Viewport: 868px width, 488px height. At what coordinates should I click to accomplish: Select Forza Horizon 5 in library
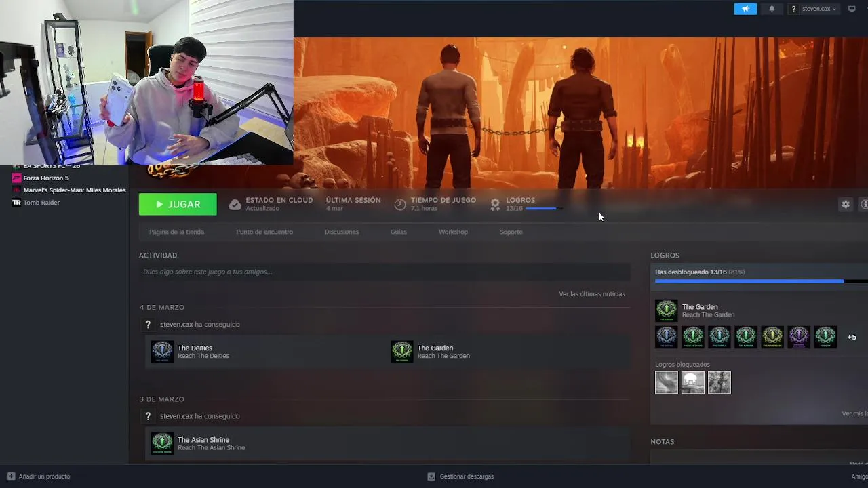tap(46, 178)
